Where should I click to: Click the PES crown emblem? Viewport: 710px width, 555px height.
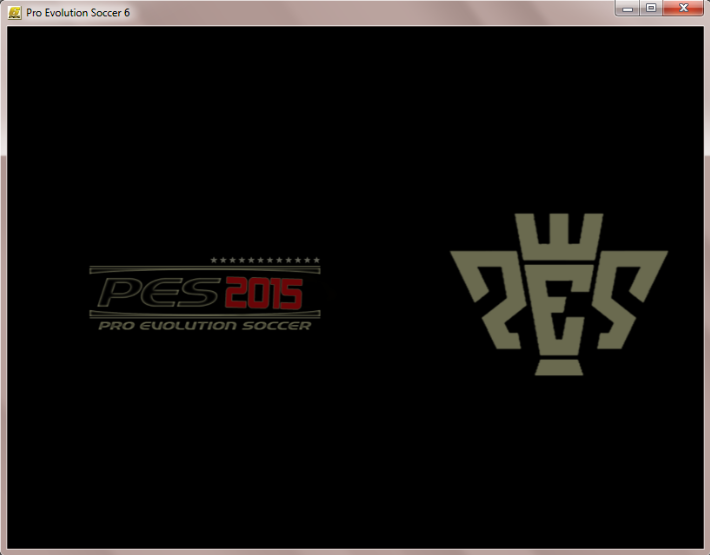(559, 294)
